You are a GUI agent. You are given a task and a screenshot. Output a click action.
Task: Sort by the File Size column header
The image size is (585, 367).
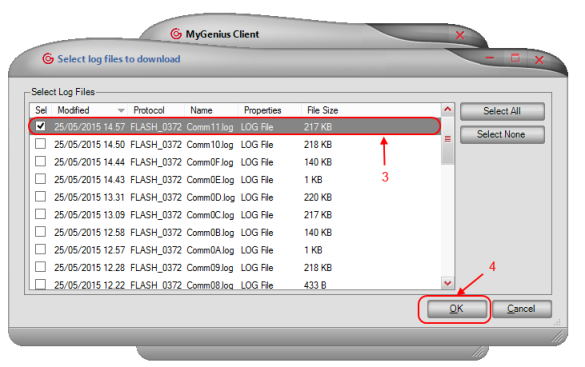[322, 110]
